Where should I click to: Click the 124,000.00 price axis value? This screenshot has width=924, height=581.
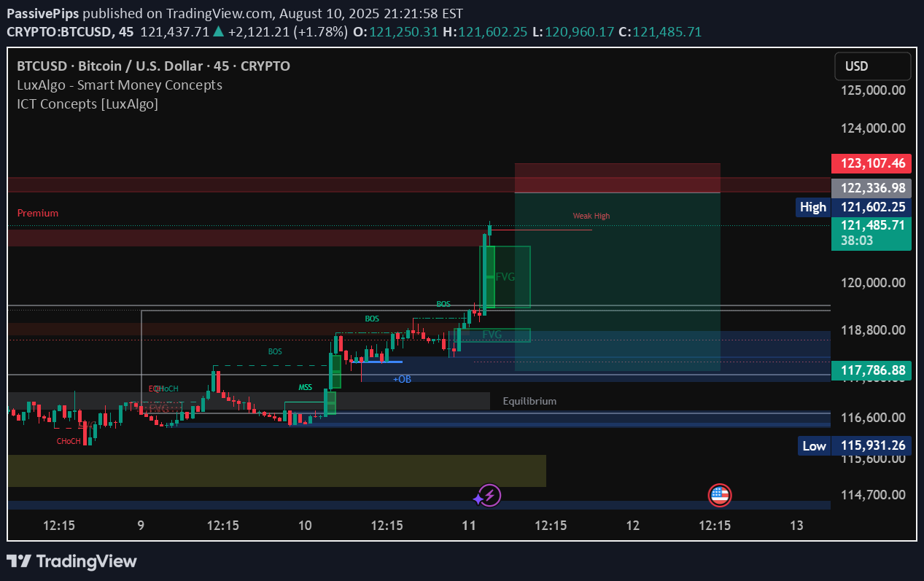[x=873, y=128]
